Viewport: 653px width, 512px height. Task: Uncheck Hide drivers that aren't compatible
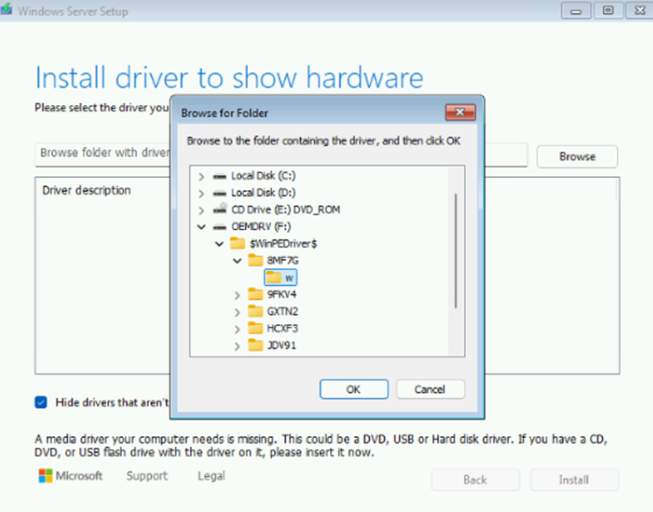point(41,402)
